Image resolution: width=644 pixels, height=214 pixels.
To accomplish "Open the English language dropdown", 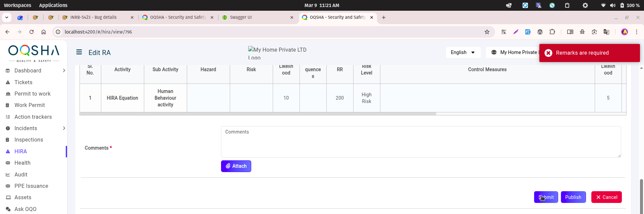I will [x=463, y=52].
